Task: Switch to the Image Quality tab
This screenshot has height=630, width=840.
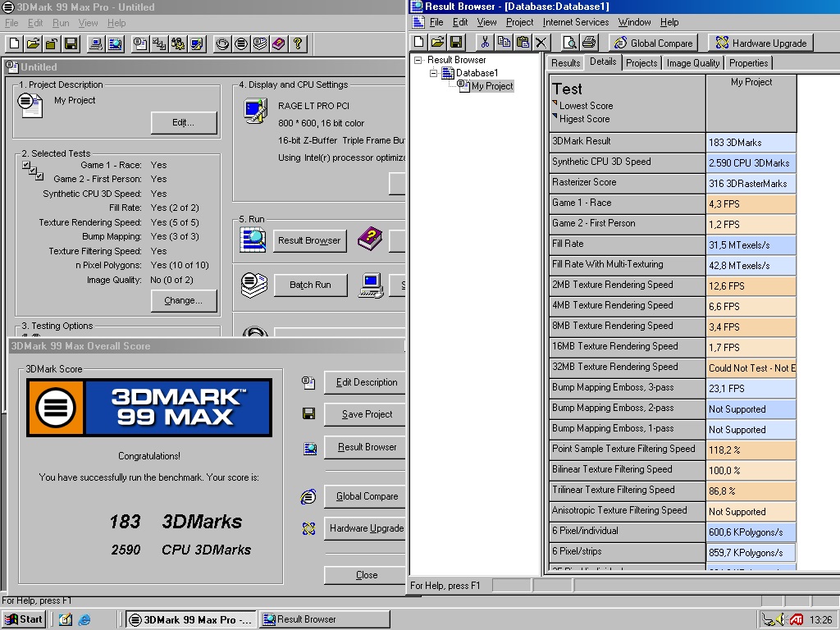Action: click(693, 63)
